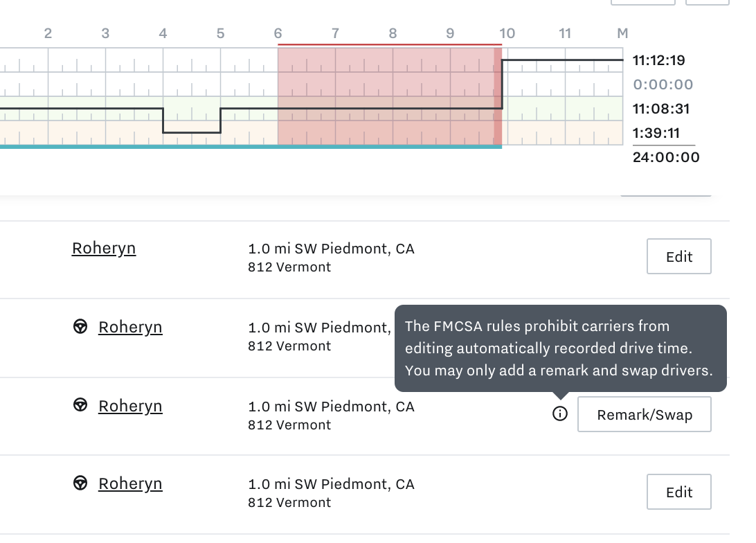
Task: Click the teal progress bar under graph
Action: tap(251, 147)
